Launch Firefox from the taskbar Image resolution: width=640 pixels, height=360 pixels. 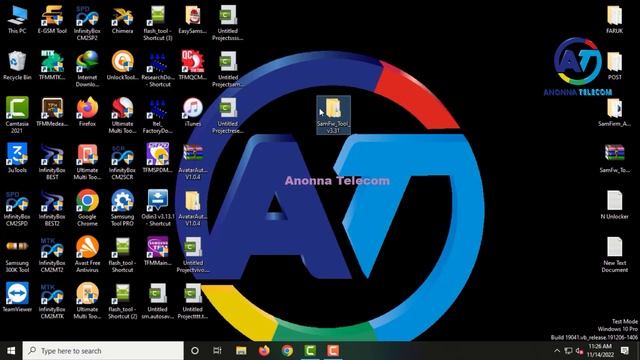click(x=264, y=351)
